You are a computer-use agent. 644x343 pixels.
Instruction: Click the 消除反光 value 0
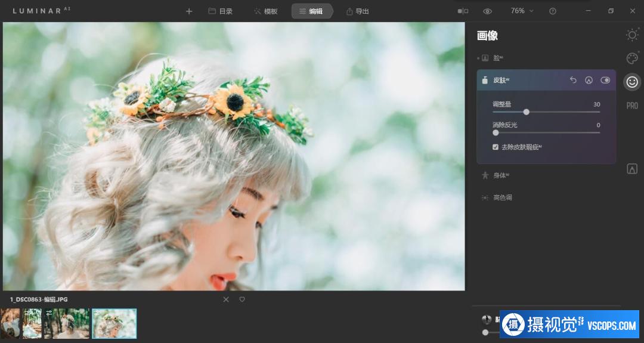pos(599,125)
